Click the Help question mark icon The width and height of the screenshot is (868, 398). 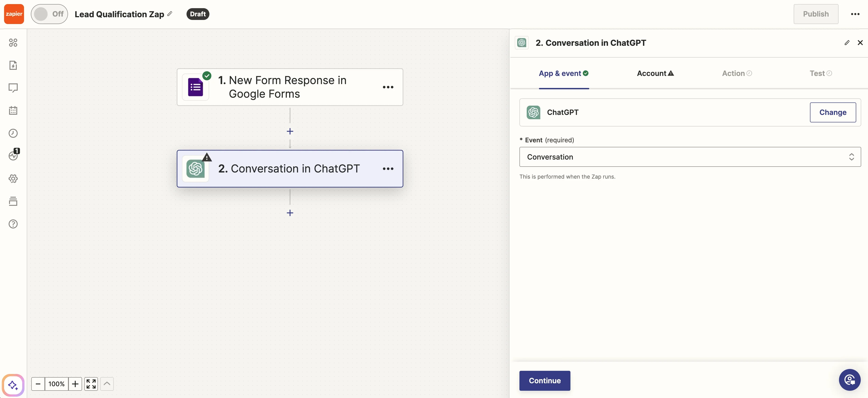pos(13,224)
